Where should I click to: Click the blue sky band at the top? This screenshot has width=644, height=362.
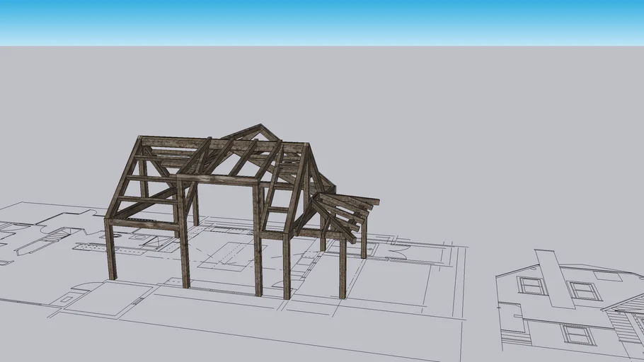coord(322,21)
